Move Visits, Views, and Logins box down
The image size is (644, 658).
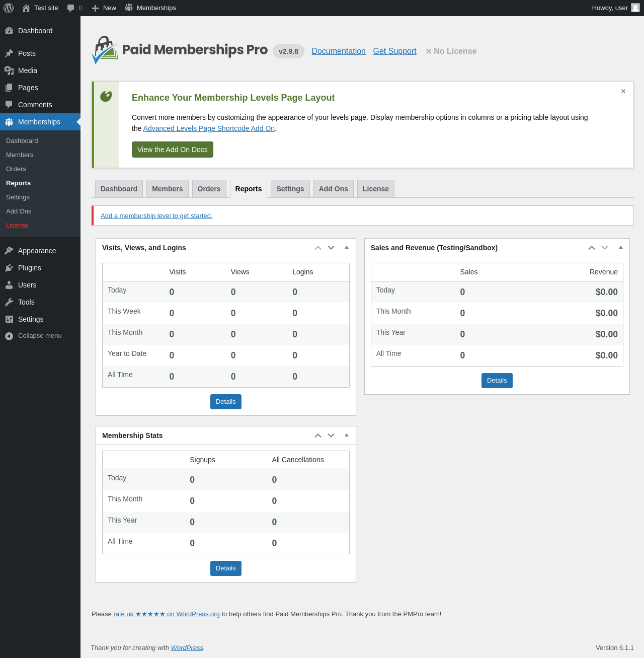[x=331, y=248]
